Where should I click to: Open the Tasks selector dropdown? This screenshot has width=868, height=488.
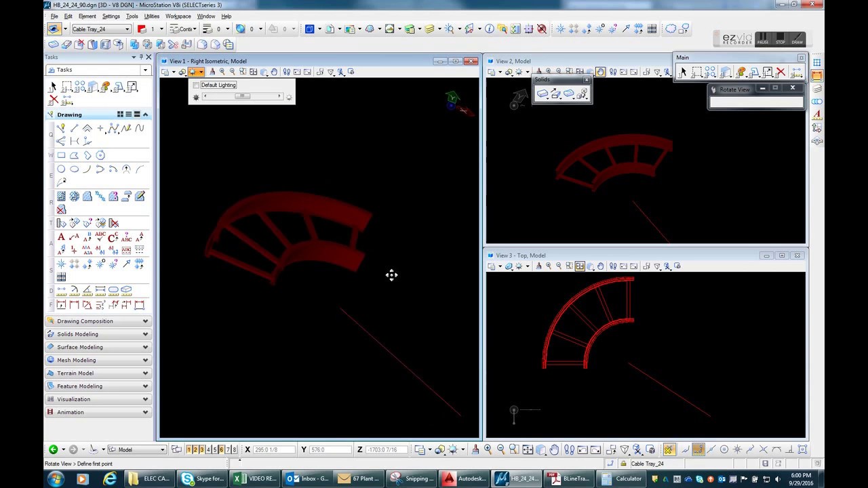[145, 70]
